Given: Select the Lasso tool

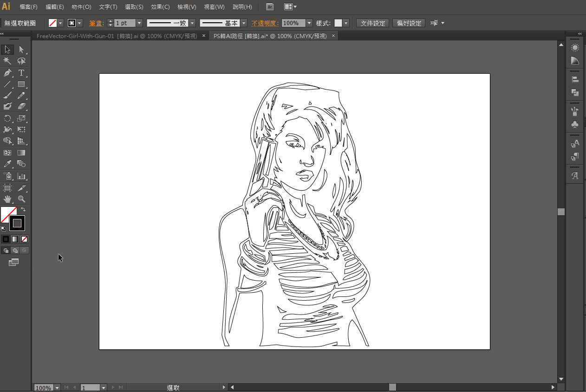Looking at the screenshot, I should tap(21, 61).
